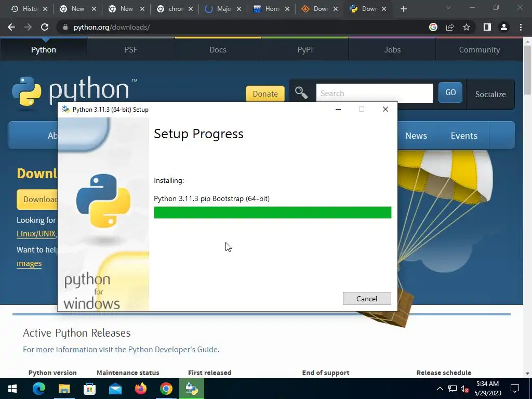
Task: Open the Docs site tab
Action: tap(218, 50)
